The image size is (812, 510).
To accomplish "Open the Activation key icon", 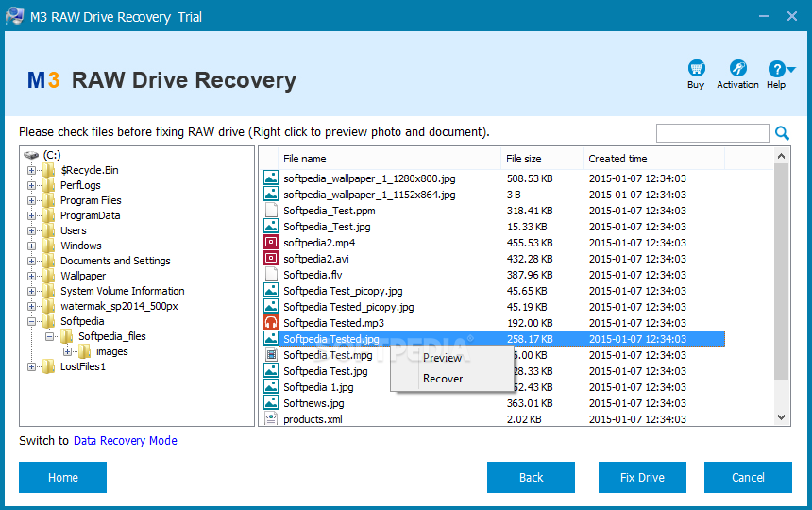I will coord(737,68).
